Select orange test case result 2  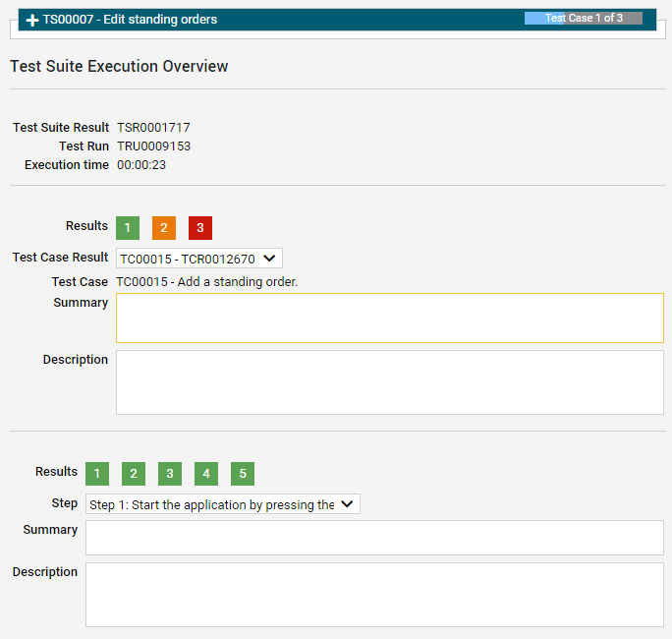click(164, 228)
